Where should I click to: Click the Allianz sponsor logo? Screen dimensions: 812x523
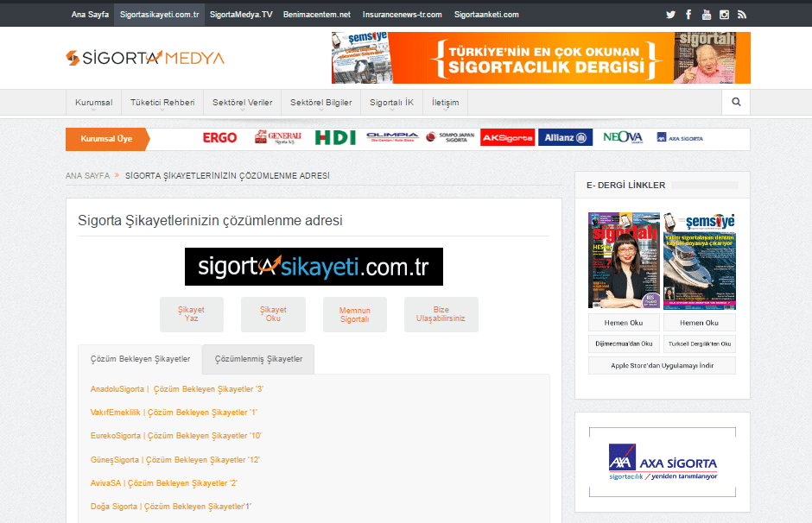tap(565, 138)
